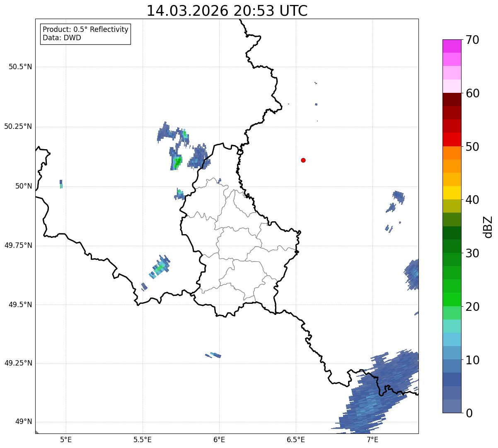
Task: Click the small echo at 5°E 50°N
Action: tap(61, 184)
